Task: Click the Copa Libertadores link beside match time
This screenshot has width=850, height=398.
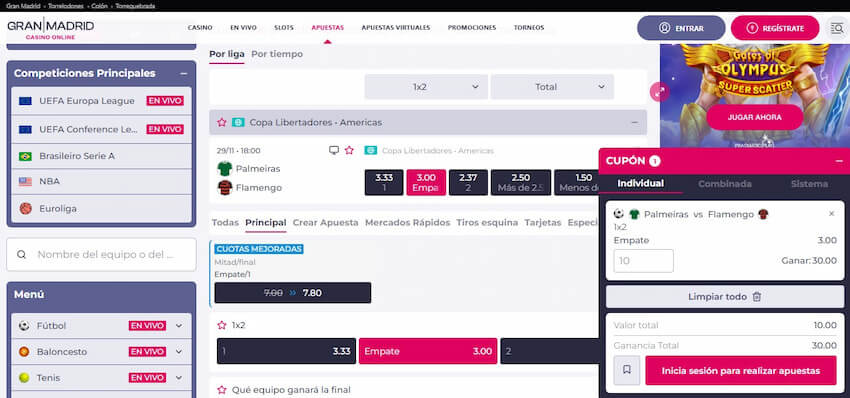Action: pos(438,150)
